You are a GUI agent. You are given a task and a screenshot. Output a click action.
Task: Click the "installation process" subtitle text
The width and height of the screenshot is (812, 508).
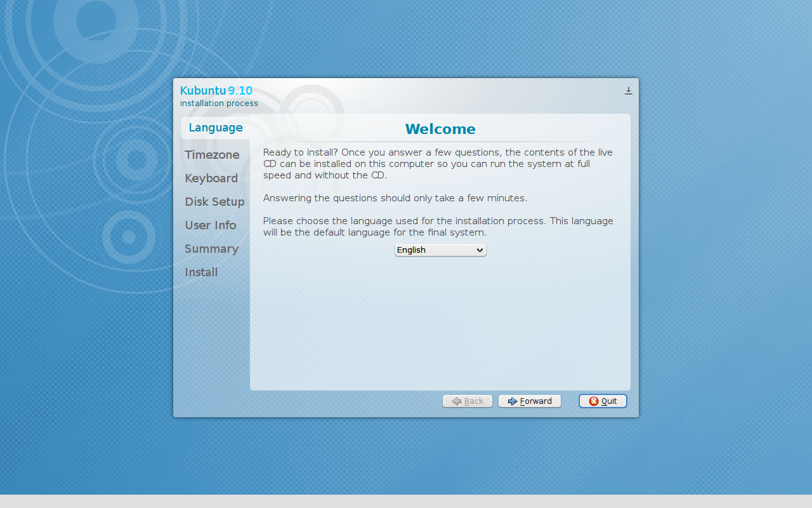[x=219, y=104]
